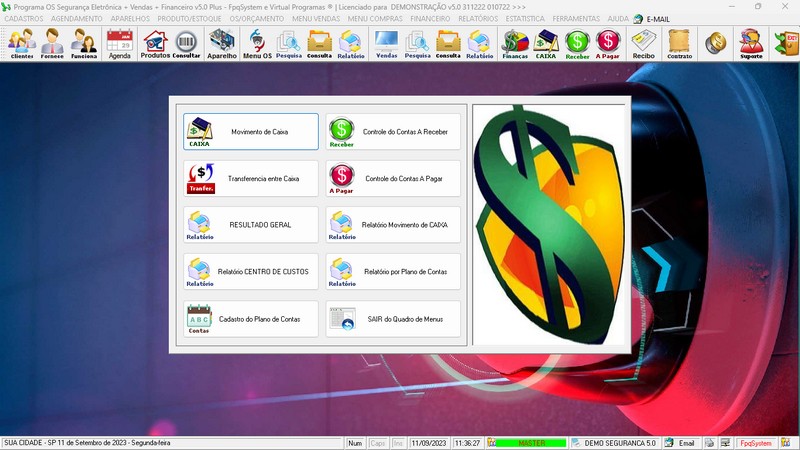
Task: Click the A Pagar toolbar icon
Action: pyautogui.click(x=608, y=43)
